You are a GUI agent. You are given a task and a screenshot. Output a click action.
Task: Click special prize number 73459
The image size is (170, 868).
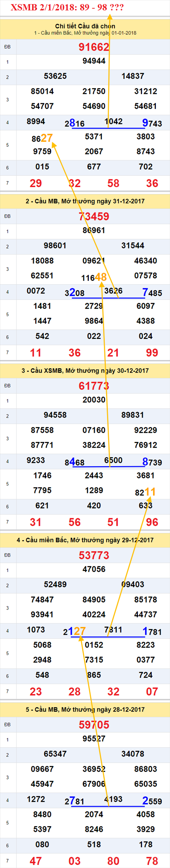click(94, 217)
